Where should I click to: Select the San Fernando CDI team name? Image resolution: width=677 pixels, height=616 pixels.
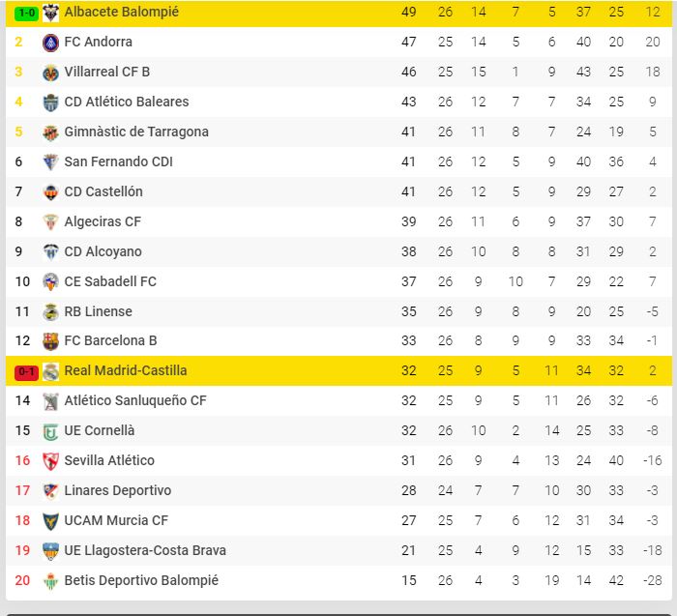point(119,161)
